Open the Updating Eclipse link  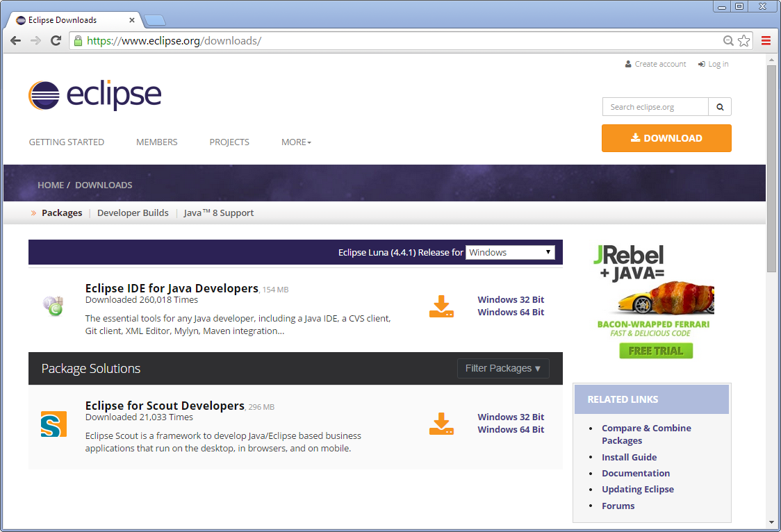638,489
